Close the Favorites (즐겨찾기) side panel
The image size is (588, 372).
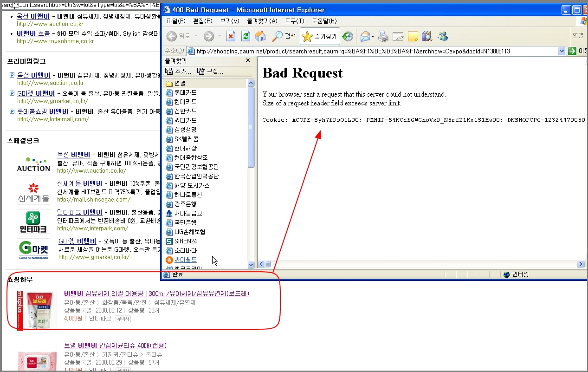click(248, 60)
